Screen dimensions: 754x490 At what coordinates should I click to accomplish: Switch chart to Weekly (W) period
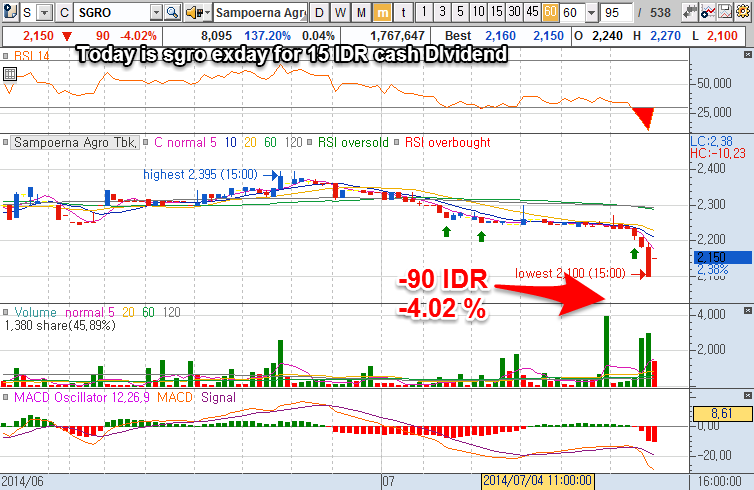(340, 13)
